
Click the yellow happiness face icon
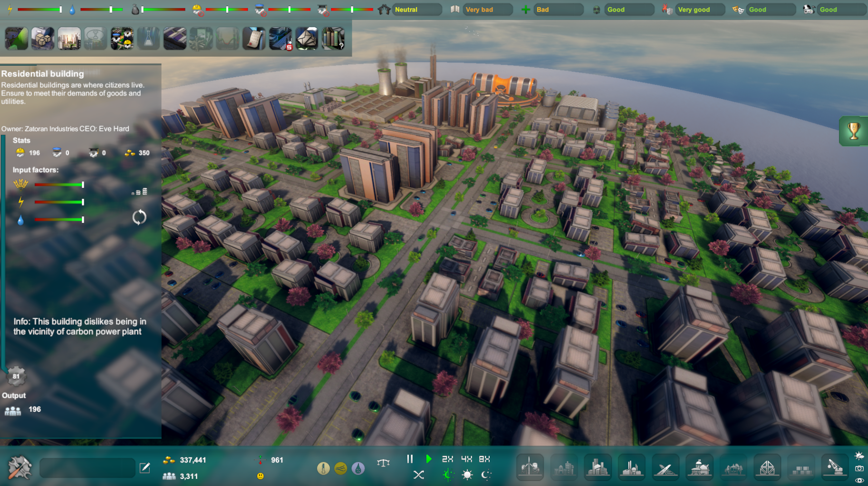[260, 476]
